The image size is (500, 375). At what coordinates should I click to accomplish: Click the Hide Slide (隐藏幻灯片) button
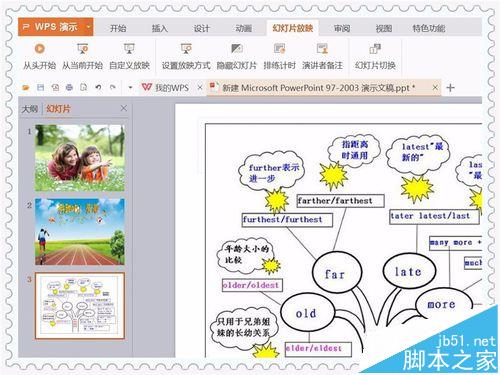(237, 57)
